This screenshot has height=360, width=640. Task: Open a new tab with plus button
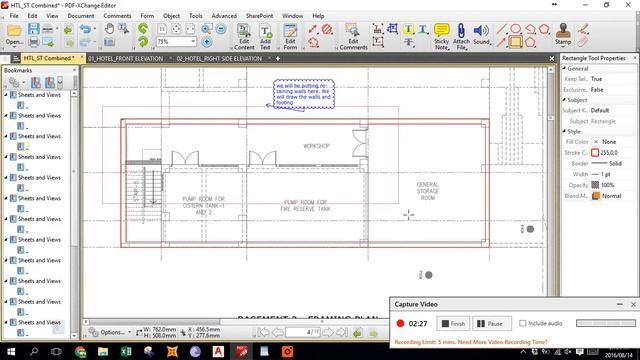pyautogui.click(x=278, y=59)
